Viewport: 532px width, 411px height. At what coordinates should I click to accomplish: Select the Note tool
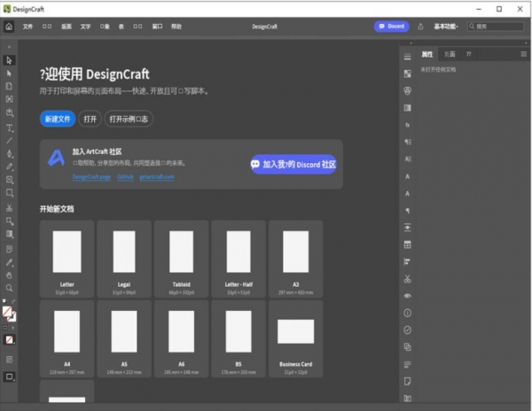(9, 250)
